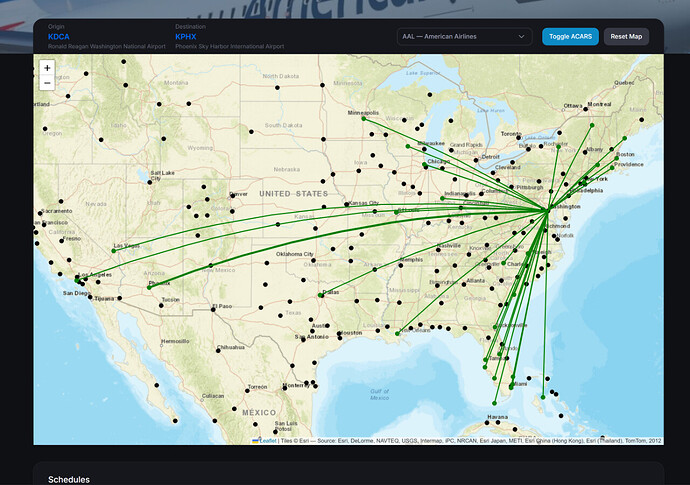This screenshot has width=690, height=485.
Task: Zoom out on the route map
Action: (47, 84)
